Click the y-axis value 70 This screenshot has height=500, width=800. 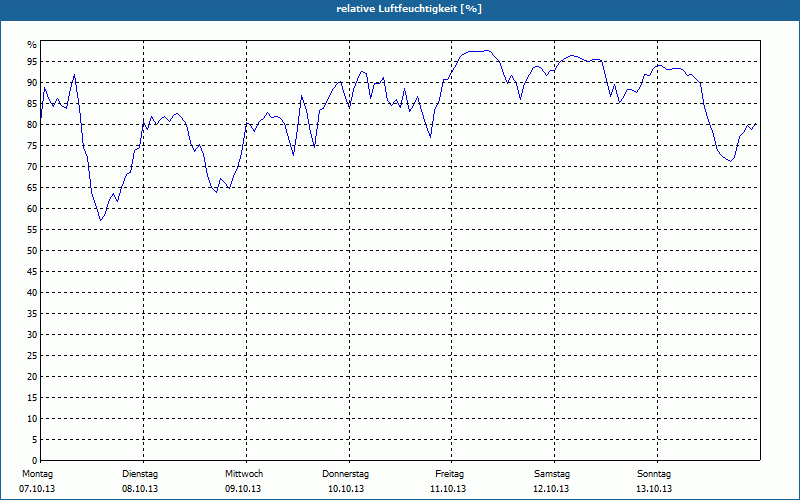click(x=32, y=167)
